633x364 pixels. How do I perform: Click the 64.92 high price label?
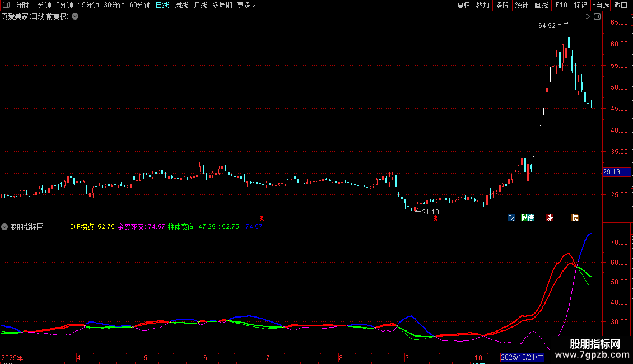[547, 25]
